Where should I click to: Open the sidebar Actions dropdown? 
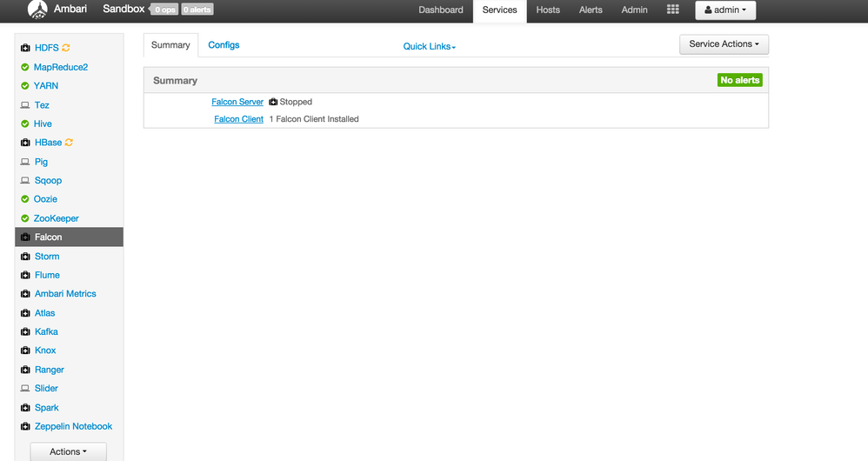coord(68,451)
